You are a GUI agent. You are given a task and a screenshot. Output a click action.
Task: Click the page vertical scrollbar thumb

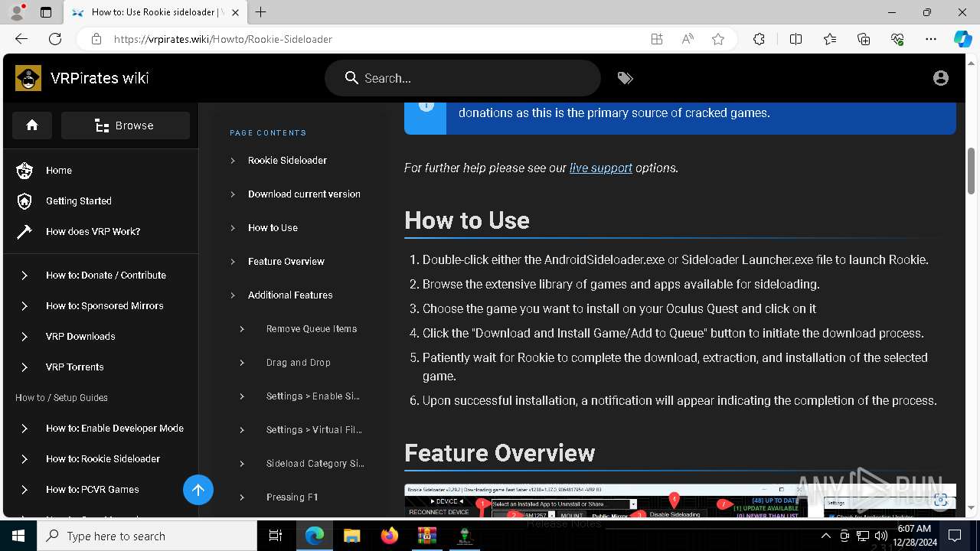971,170
